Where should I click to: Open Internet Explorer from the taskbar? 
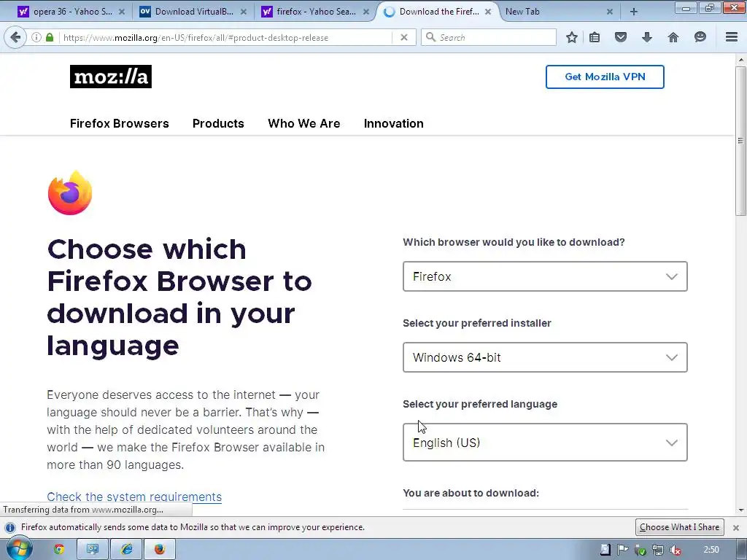click(x=126, y=550)
